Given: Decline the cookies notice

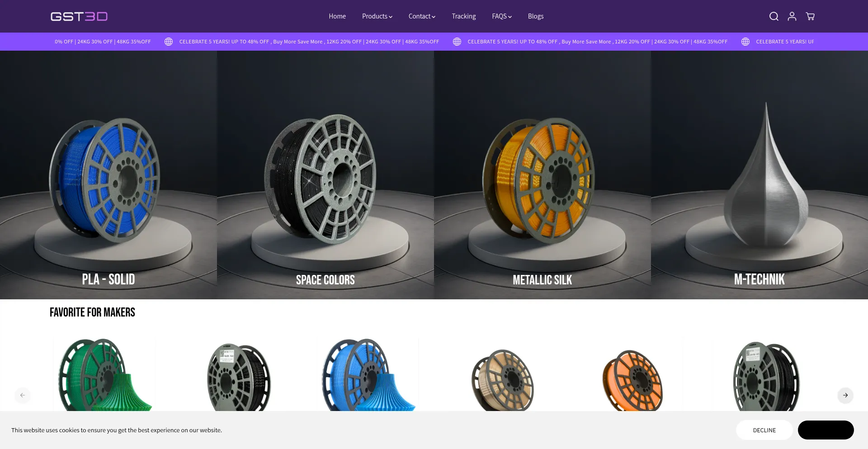Looking at the screenshot, I should click(x=764, y=430).
